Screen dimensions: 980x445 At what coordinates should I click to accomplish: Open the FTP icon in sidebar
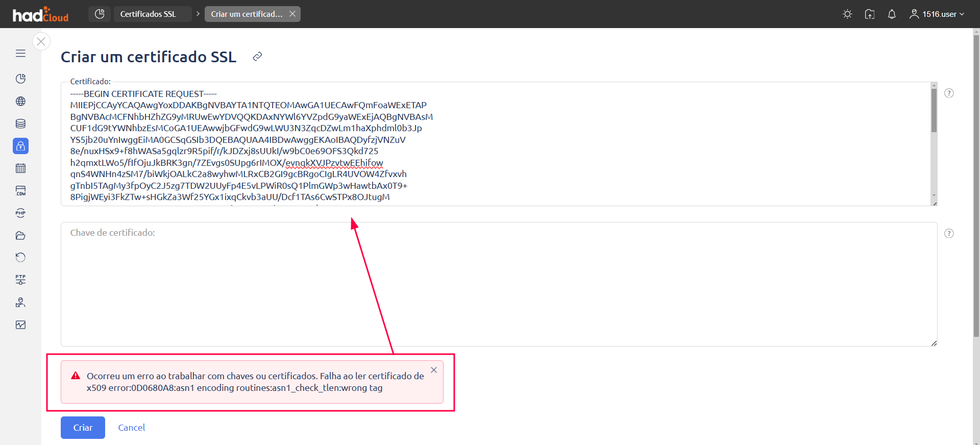pyautogui.click(x=20, y=280)
